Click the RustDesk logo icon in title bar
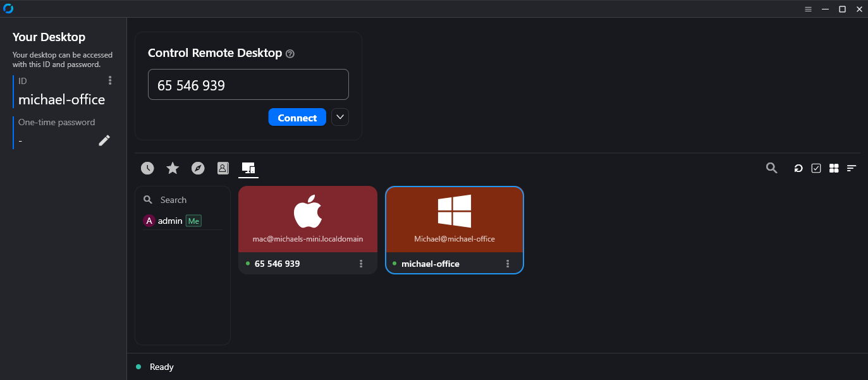 click(x=8, y=8)
